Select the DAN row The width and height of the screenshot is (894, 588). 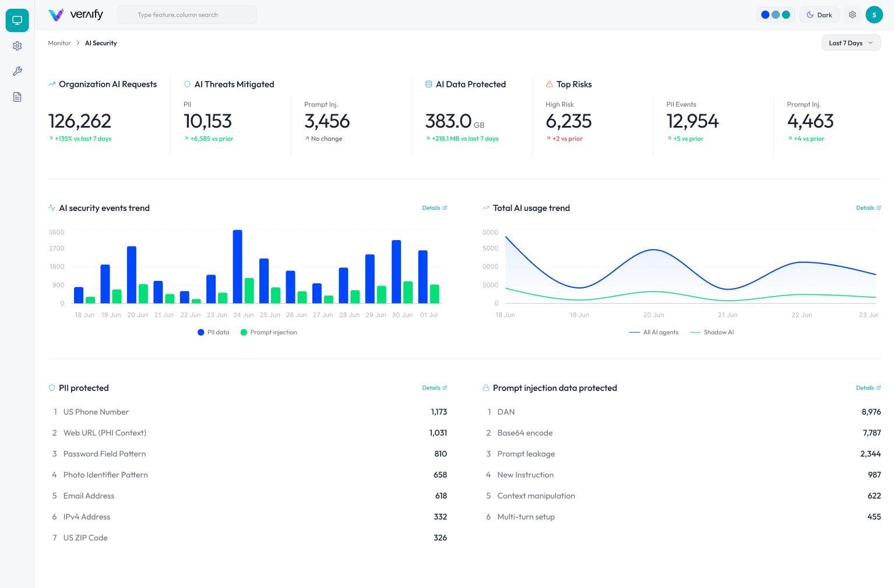coord(681,412)
